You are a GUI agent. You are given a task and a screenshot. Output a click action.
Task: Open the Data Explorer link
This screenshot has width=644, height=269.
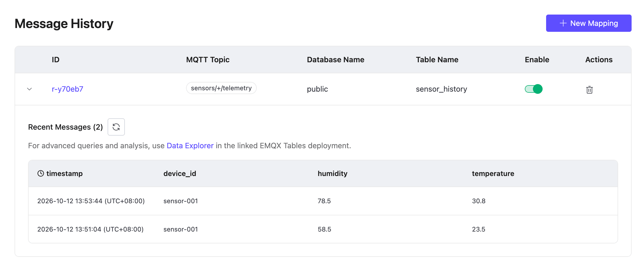point(190,146)
